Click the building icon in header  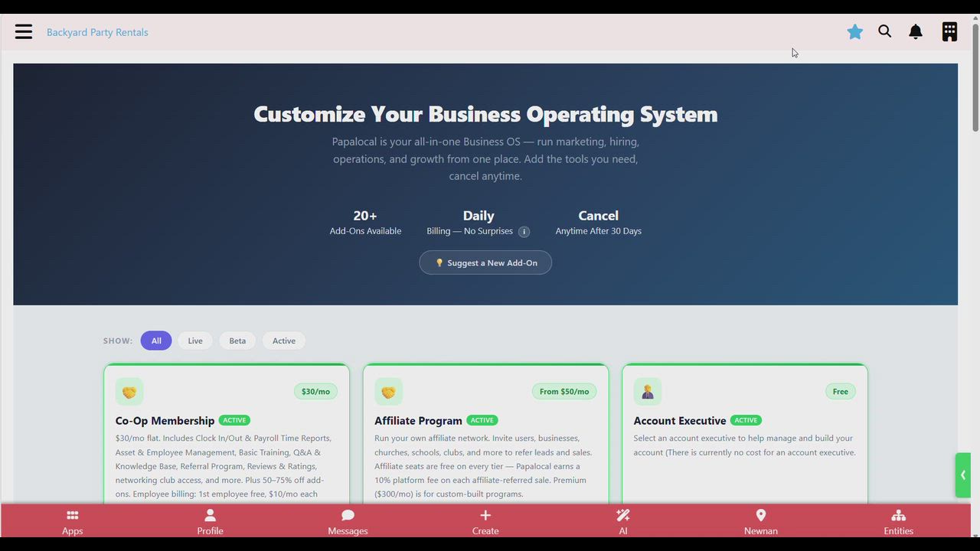[x=949, y=31]
